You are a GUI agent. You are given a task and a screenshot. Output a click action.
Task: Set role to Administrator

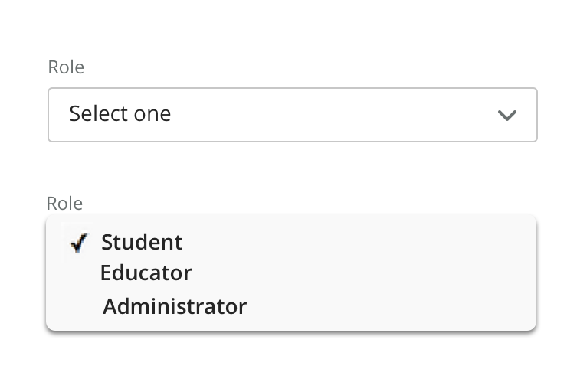click(175, 306)
